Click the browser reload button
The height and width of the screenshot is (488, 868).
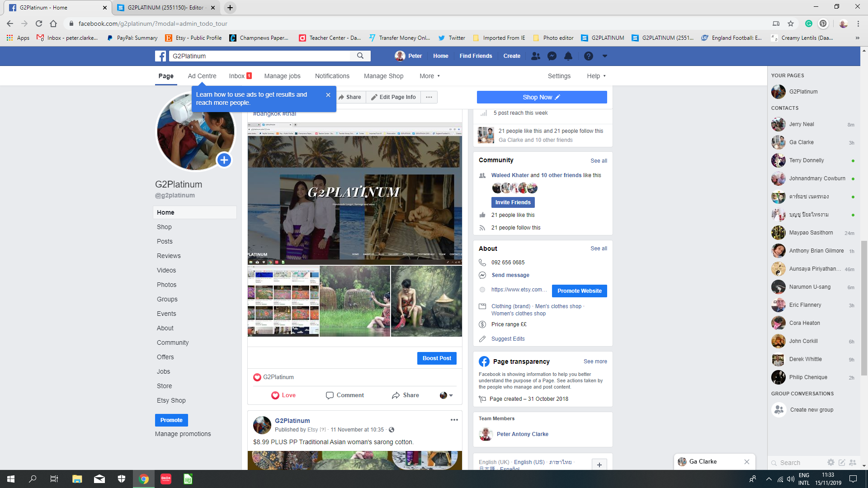39,23
